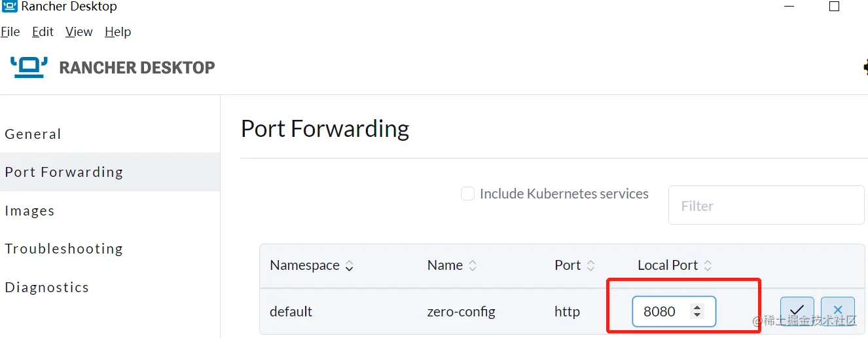Click Rancher Desktop title bar app icon
Image resolution: width=868 pixels, height=338 pixels.
point(10,7)
